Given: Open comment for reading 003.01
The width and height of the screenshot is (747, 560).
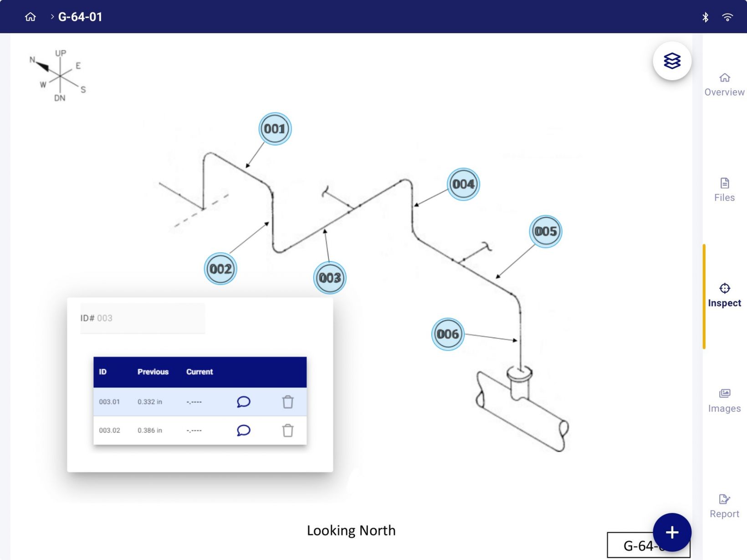Looking at the screenshot, I should click(244, 402).
